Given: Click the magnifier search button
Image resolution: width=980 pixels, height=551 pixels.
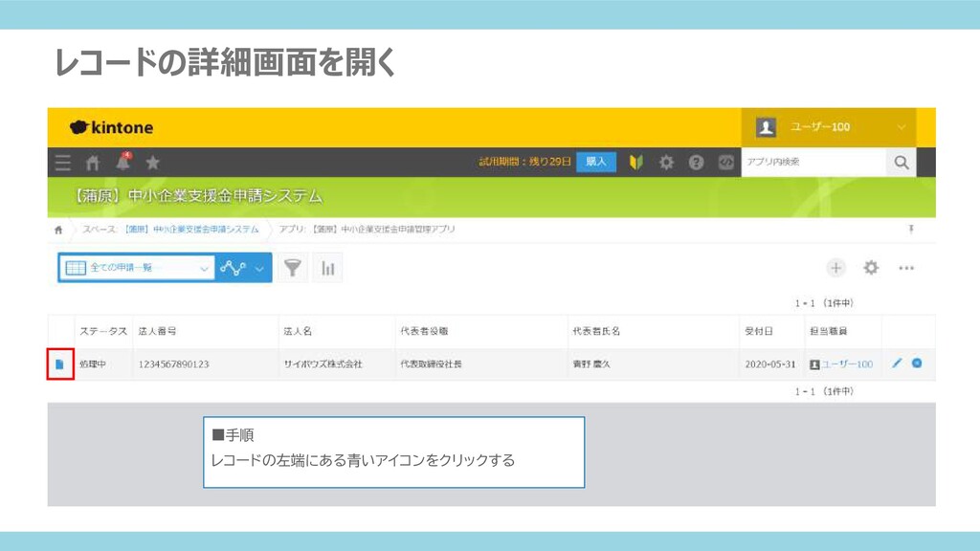Looking at the screenshot, I should 902,163.
